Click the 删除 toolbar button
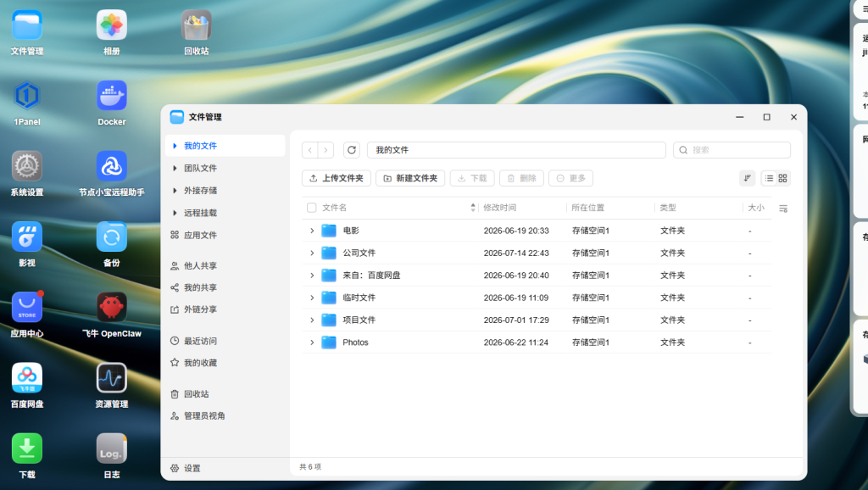 point(521,178)
